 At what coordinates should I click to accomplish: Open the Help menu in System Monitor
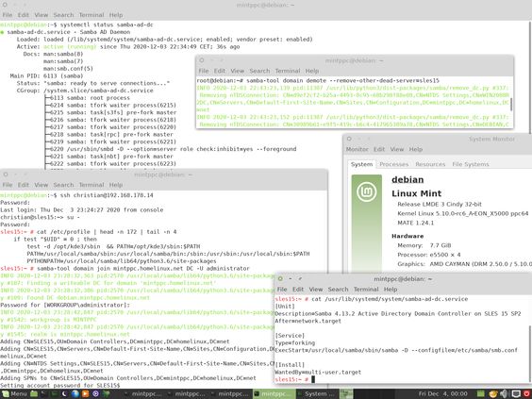coord(416,149)
